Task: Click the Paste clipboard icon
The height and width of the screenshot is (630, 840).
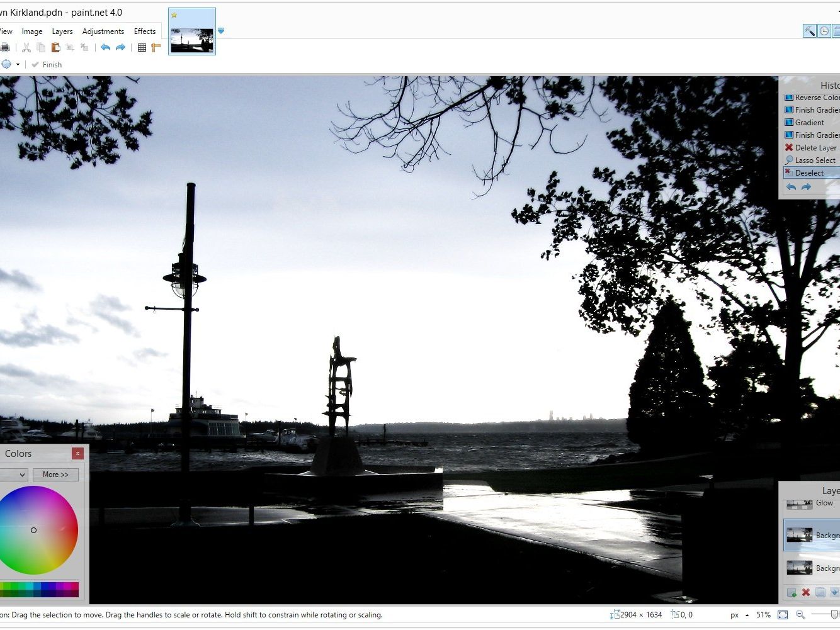Action: (55, 47)
